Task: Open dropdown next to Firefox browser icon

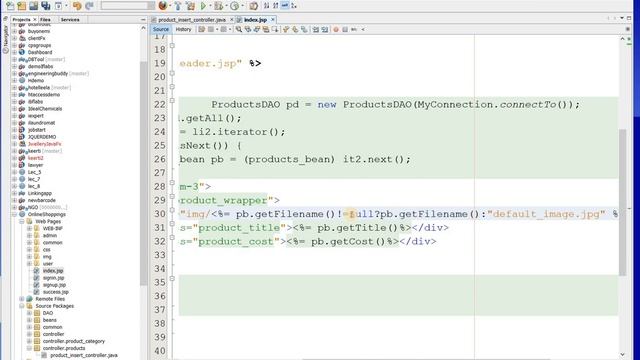Action: point(170,6)
